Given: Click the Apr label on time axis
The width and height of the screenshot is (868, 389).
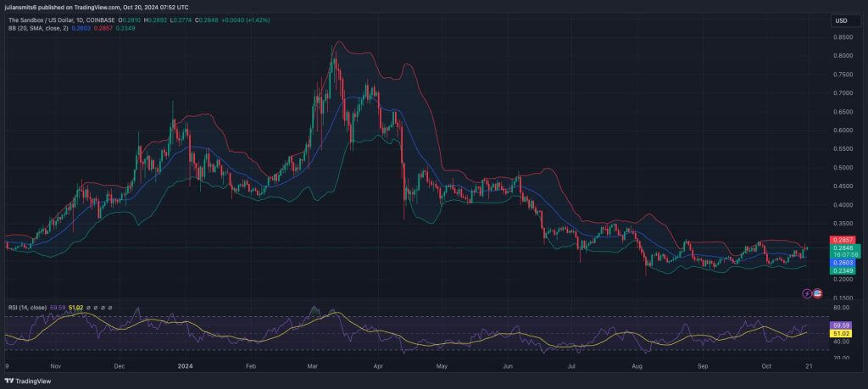Looking at the screenshot, I should pos(379,366).
